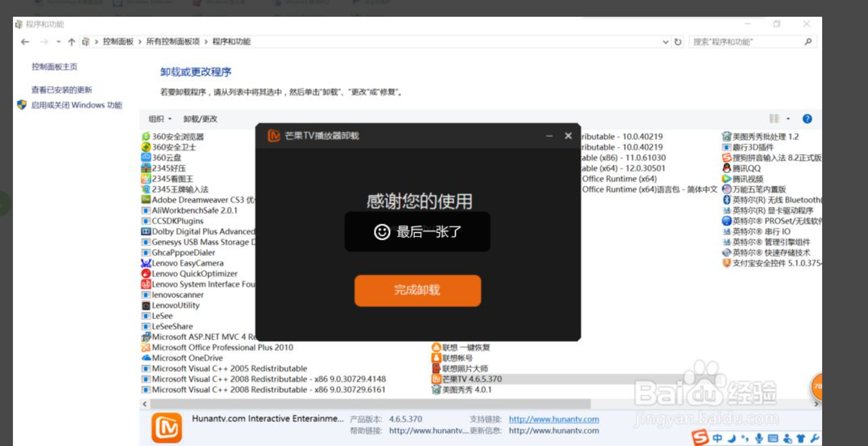Select the 美图秀秀批处理 1.2 icon
The width and height of the screenshot is (868, 446).
point(727,137)
